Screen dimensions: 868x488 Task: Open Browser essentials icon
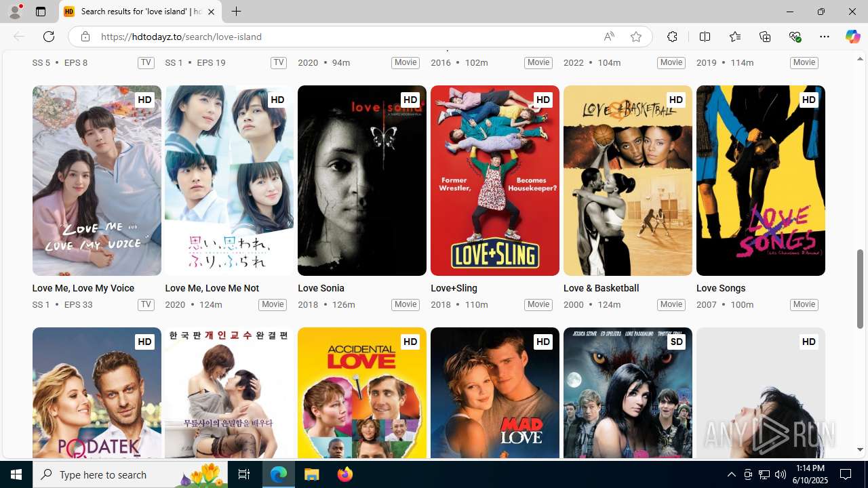point(795,37)
